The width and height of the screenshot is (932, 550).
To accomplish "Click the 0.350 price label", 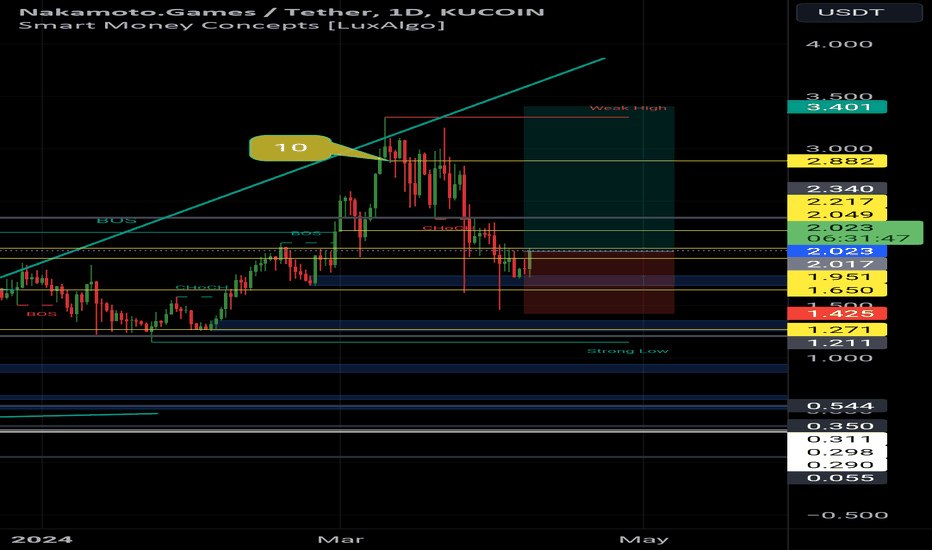I will tap(837, 426).
